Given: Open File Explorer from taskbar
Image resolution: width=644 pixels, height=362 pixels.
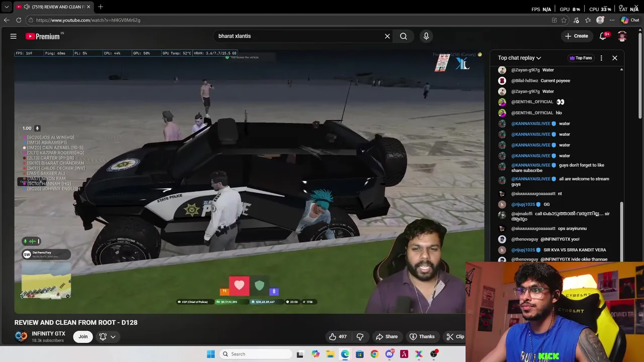Looking at the screenshot, I should click(330, 354).
